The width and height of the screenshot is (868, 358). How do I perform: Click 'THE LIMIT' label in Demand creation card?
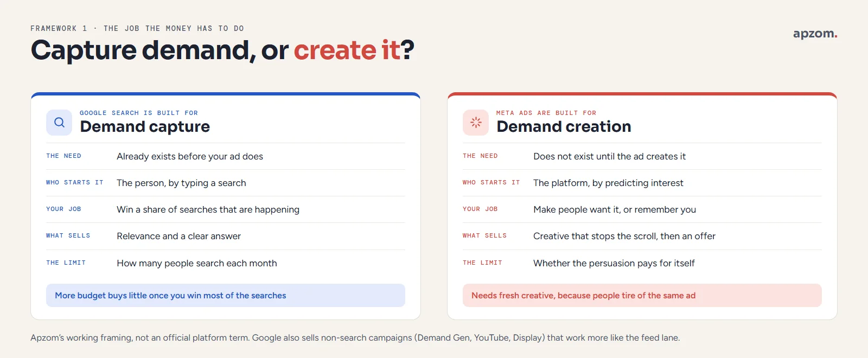[482, 263]
